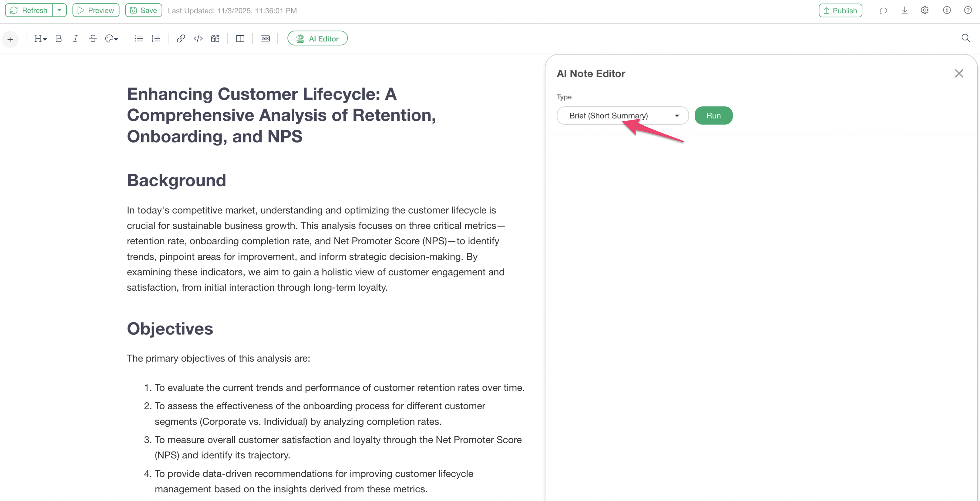Open the Brief (Short Summary) type dropdown
This screenshot has height=501, width=980.
(x=623, y=116)
